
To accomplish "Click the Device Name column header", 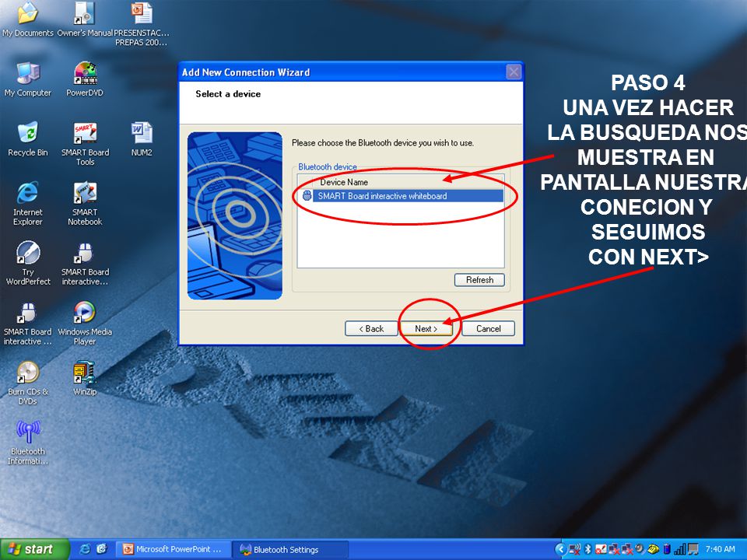I will click(x=343, y=182).
